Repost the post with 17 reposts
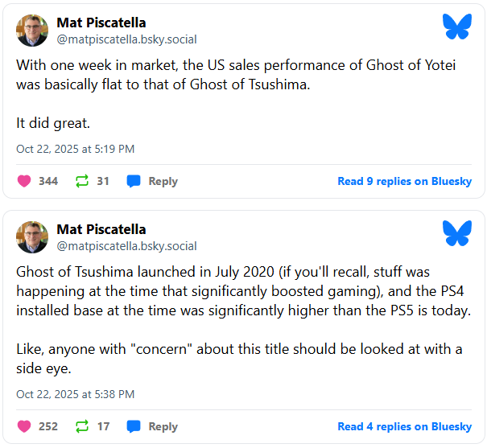Viewport: 487px width, 448px height. point(81,426)
